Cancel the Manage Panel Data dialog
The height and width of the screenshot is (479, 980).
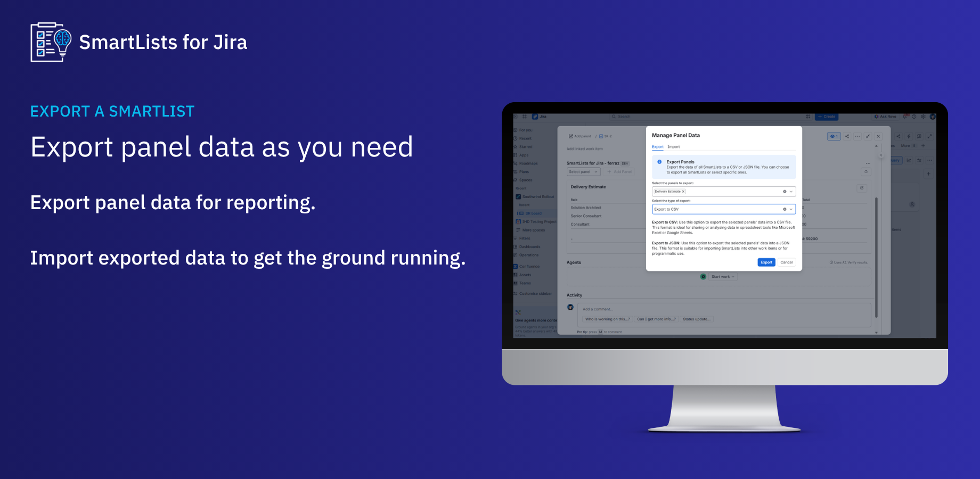tap(787, 262)
